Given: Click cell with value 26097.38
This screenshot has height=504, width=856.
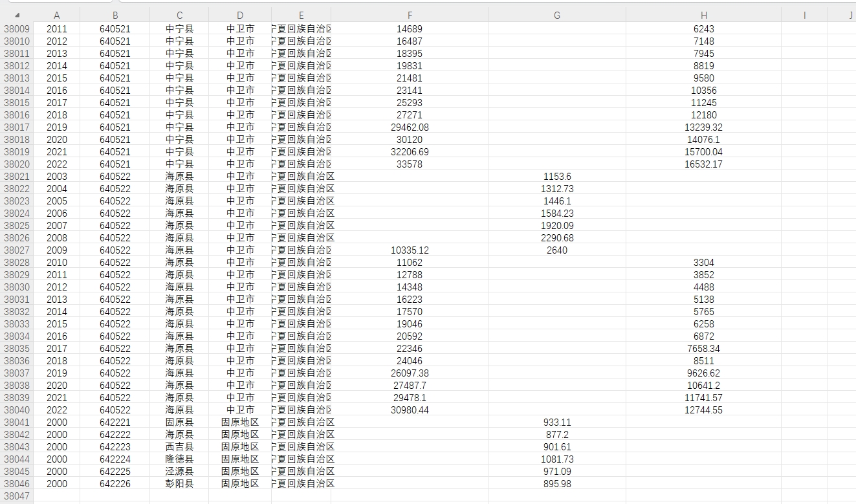Looking at the screenshot, I should pyautogui.click(x=410, y=373).
